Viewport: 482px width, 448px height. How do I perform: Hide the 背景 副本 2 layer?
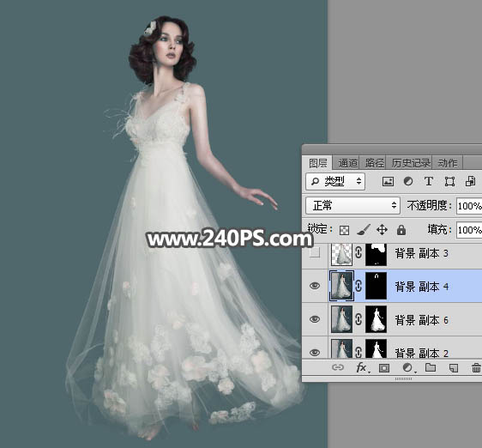pyautogui.click(x=315, y=353)
